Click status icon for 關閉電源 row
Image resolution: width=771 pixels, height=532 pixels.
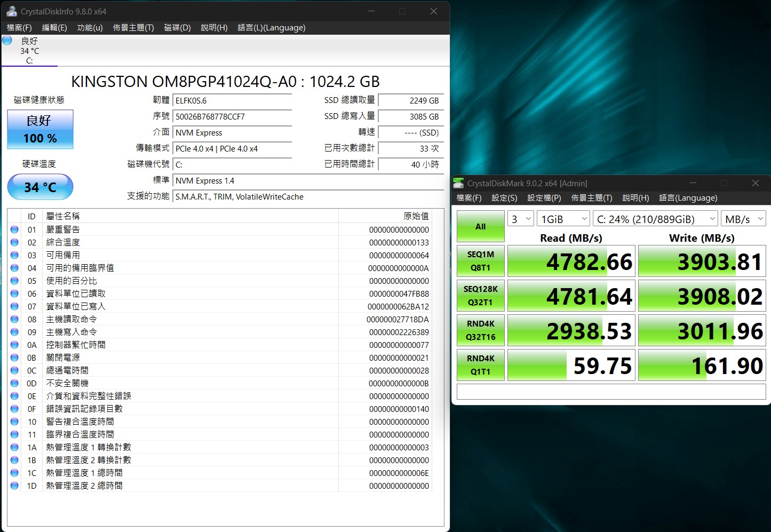[x=14, y=358]
